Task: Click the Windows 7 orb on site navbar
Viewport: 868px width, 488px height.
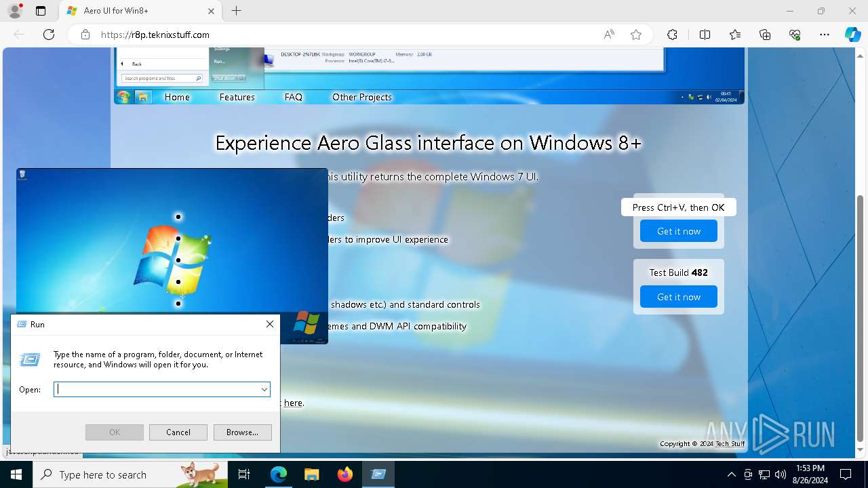Action: (123, 97)
